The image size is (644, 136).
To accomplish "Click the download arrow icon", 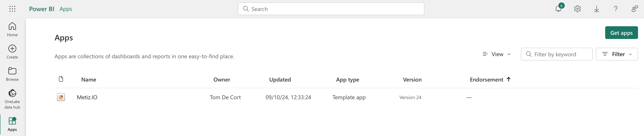I will coord(596,9).
